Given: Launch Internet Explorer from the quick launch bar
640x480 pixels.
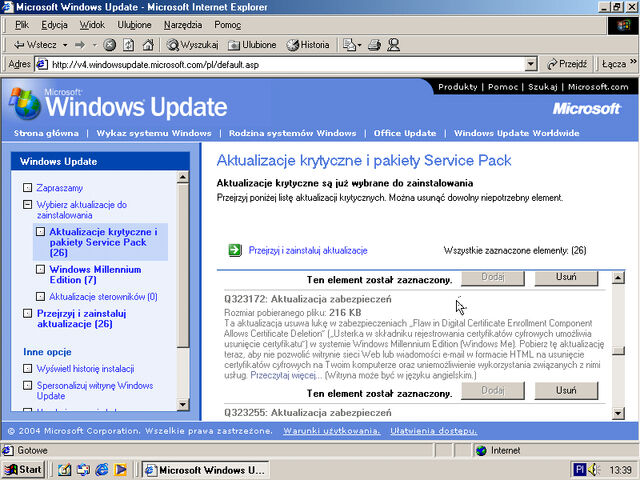Looking at the screenshot, I should [x=101, y=470].
